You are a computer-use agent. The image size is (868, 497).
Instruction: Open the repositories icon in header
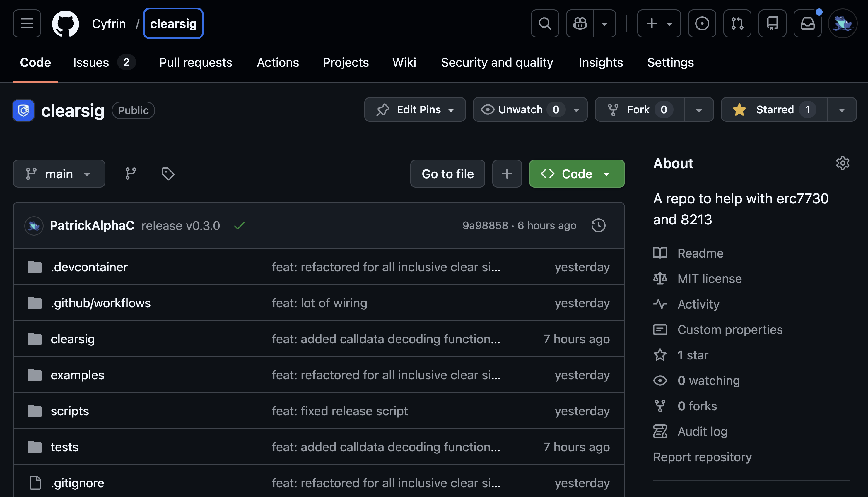click(x=773, y=23)
